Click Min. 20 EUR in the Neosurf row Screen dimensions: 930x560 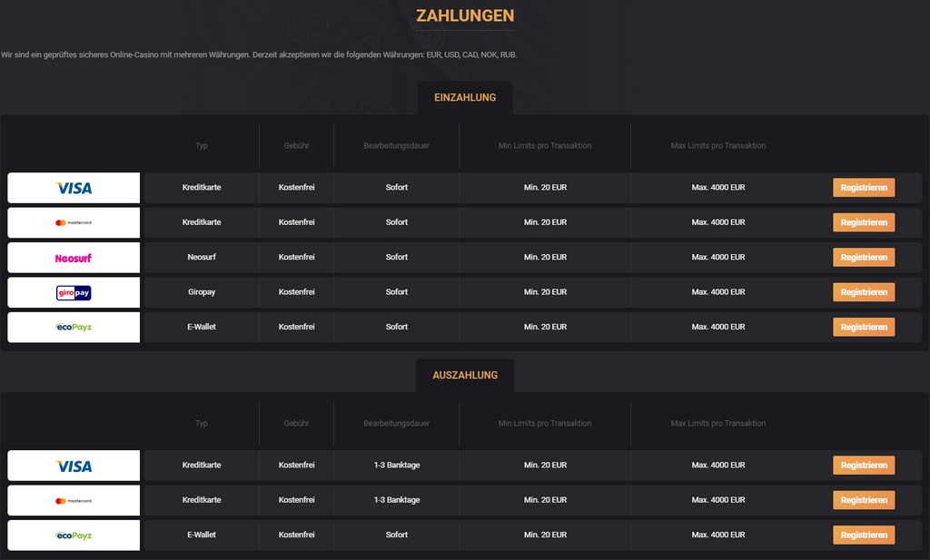click(545, 257)
